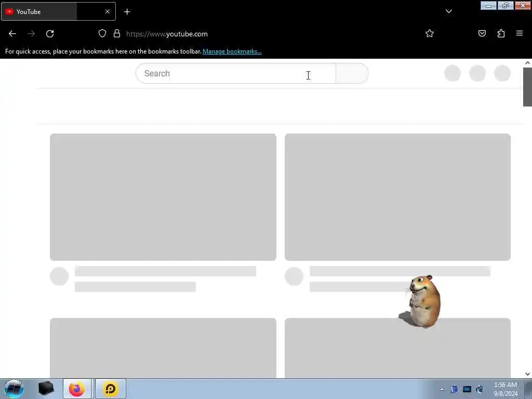Click the page scrollbar up arrow
The width and height of the screenshot is (532, 399).
[x=527, y=63]
